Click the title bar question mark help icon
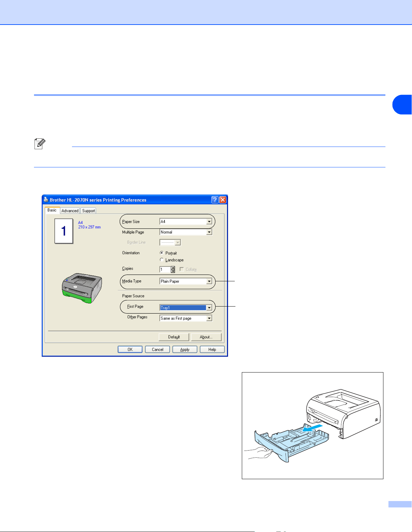This screenshot has height=532, width=412. (215, 200)
